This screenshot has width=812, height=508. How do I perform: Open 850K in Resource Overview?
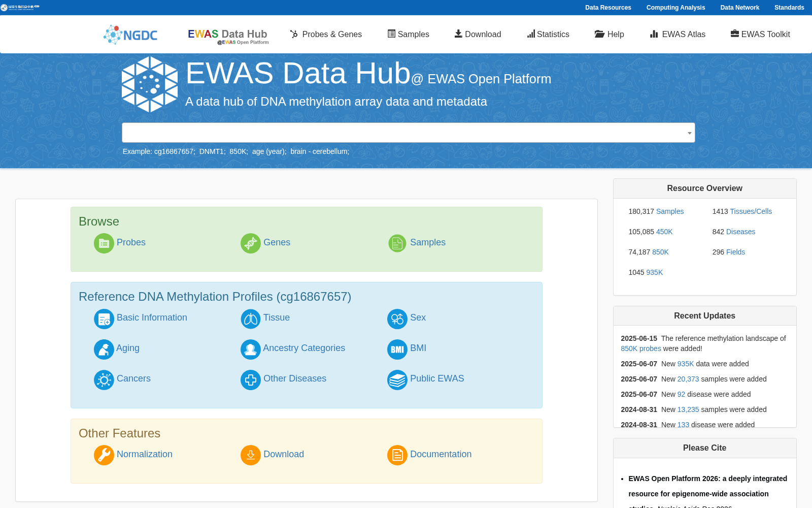(660, 252)
